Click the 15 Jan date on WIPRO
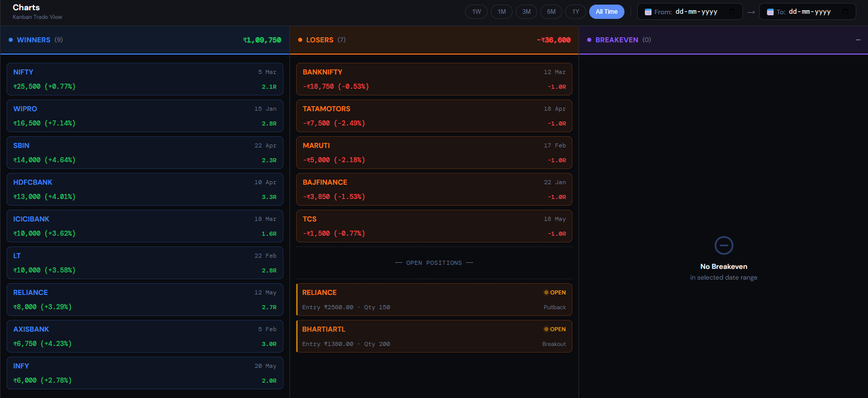 click(x=266, y=109)
